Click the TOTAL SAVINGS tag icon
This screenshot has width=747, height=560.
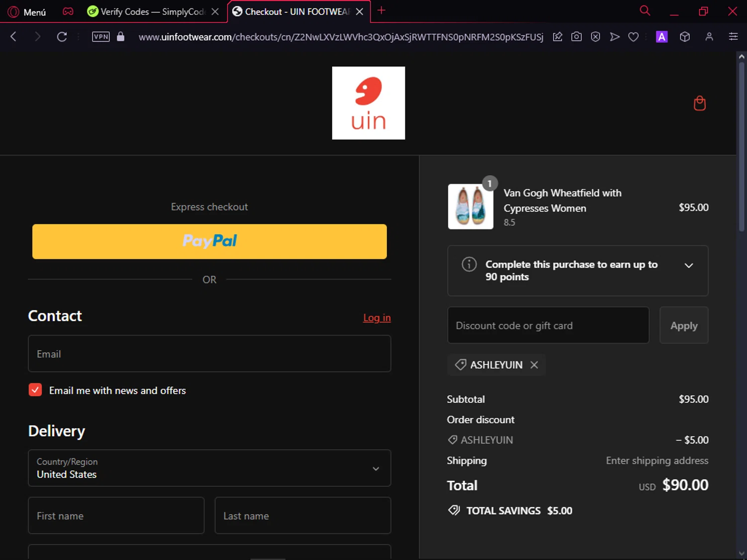[454, 510]
